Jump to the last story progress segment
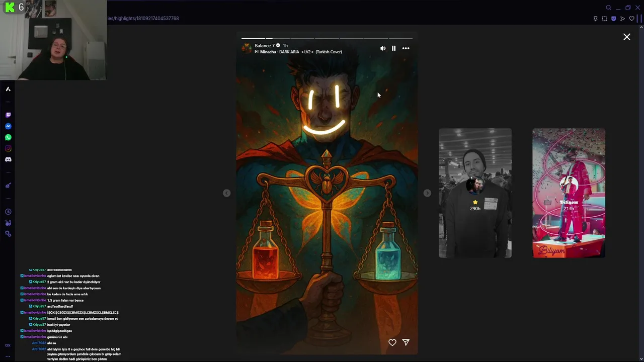644x362 pixels. point(400,38)
